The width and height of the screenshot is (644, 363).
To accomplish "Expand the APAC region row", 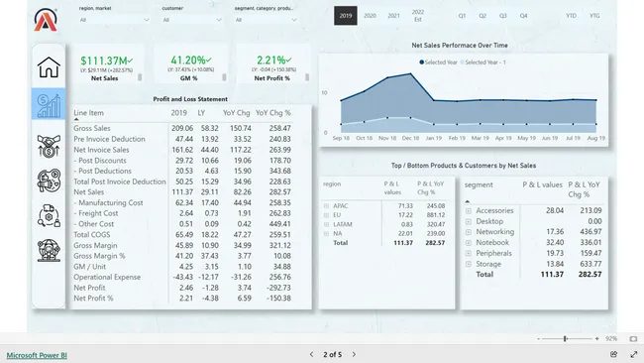I will pos(326,206).
